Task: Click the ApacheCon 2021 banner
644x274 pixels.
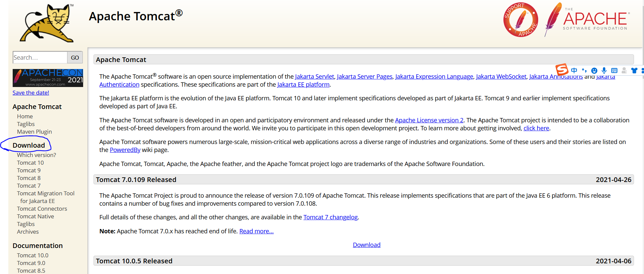Action: pos(48,78)
